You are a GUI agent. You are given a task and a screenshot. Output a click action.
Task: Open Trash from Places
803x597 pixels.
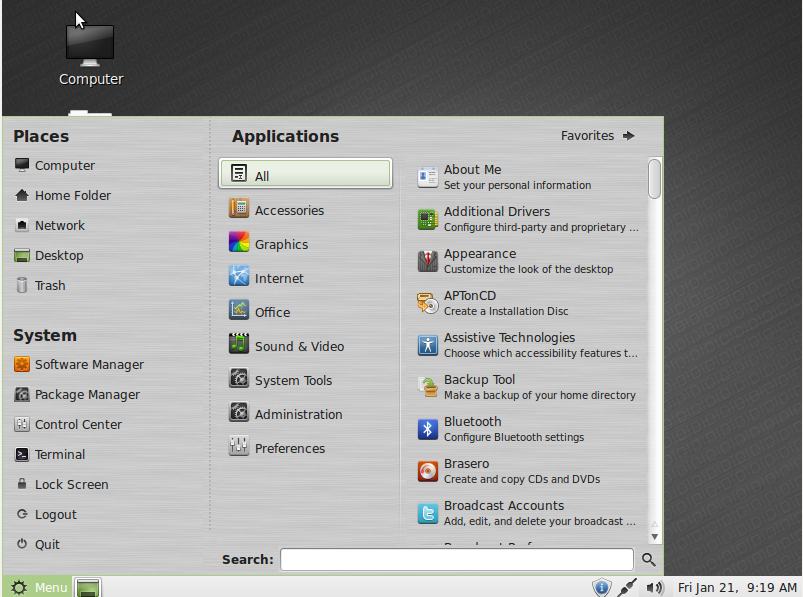point(40,285)
